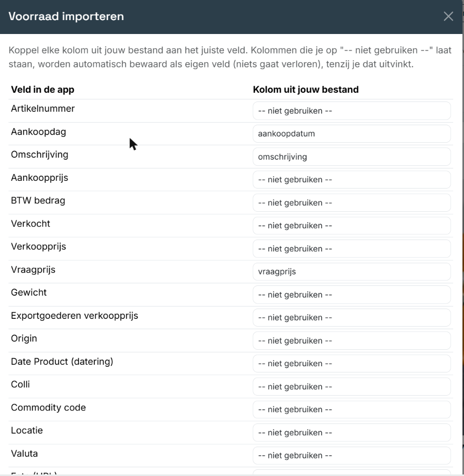Choose a column for the Colli field

pos(352,387)
